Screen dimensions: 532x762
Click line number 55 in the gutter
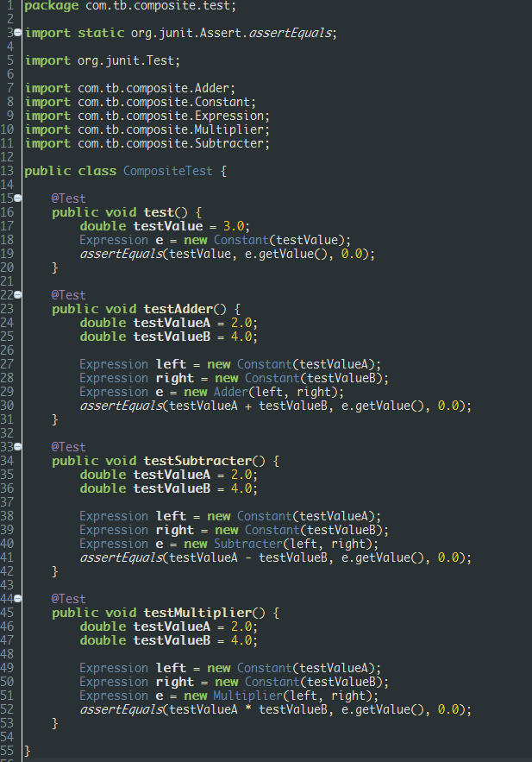coord(7,751)
